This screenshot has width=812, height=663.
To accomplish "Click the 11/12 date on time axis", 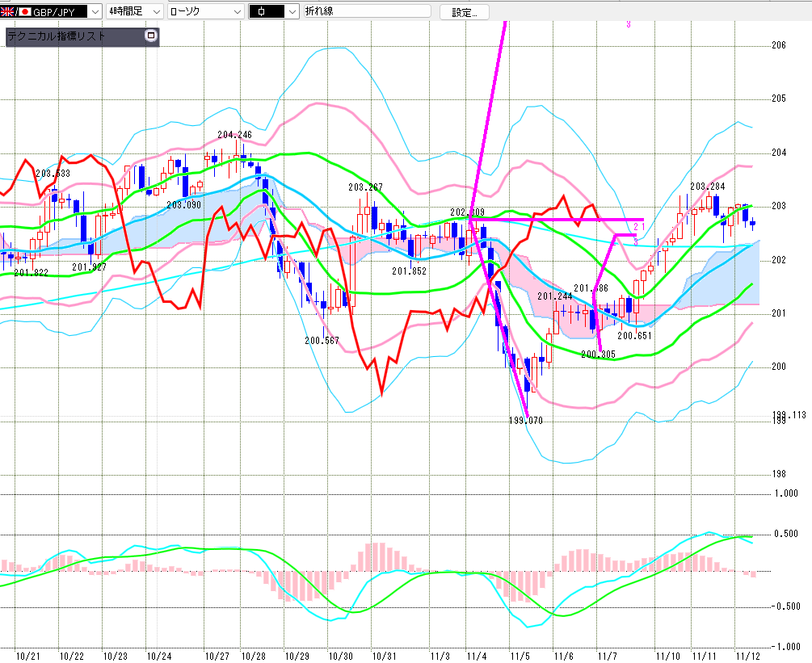I will [747, 655].
